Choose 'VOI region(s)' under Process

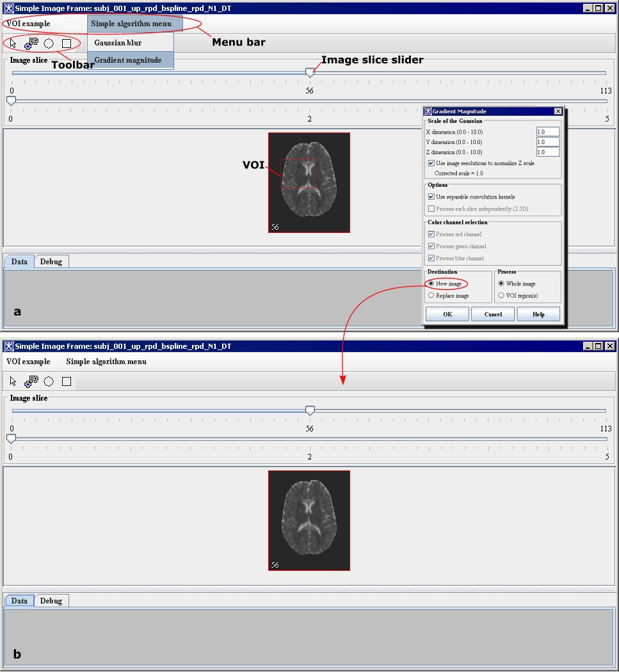coord(501,296)
